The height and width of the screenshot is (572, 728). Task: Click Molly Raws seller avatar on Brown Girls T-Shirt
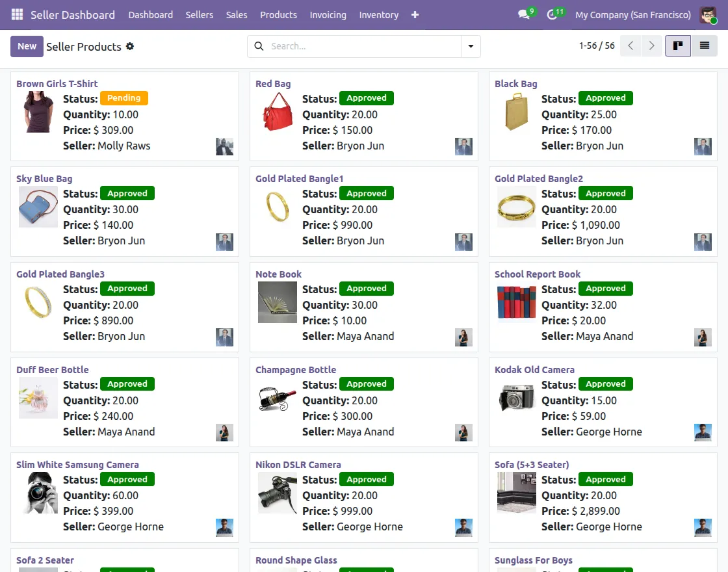pyautogui.click(x=224, y=147)
